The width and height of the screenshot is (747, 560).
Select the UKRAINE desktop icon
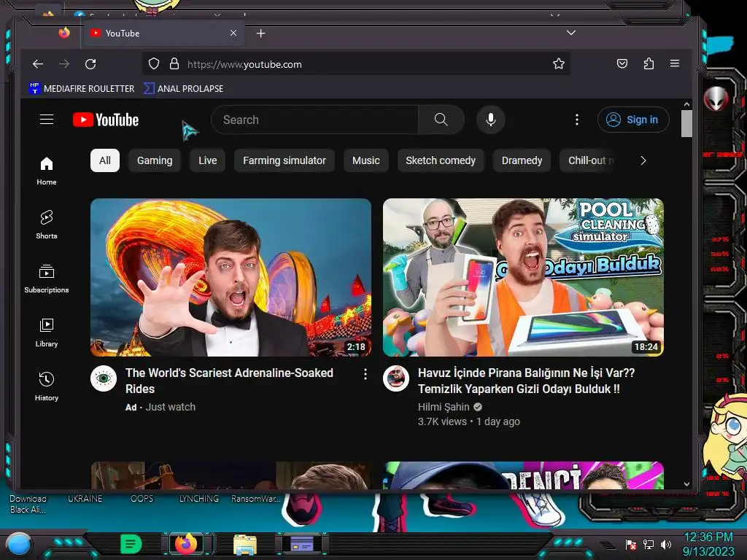pos(85,499)
